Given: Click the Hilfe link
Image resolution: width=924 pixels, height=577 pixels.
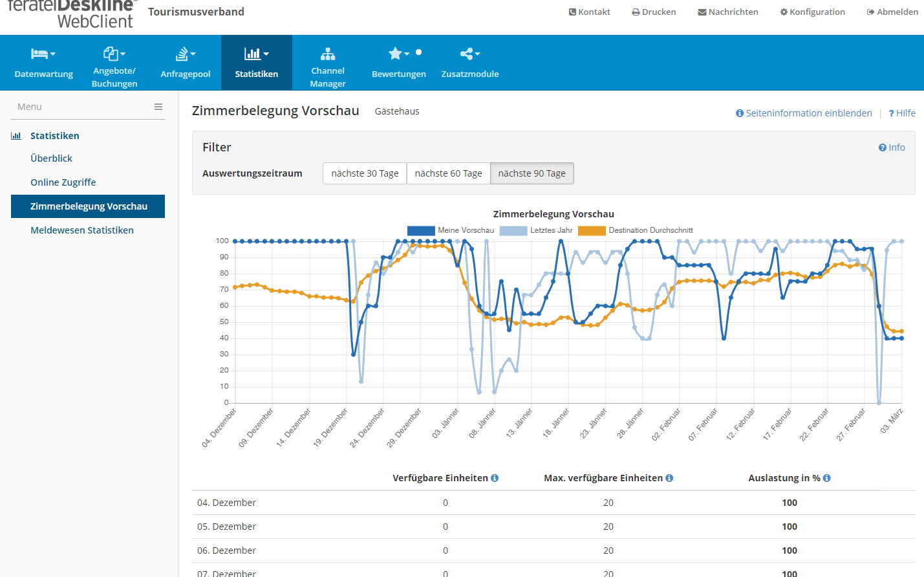Looking at the screenshot, I should 903,113.
